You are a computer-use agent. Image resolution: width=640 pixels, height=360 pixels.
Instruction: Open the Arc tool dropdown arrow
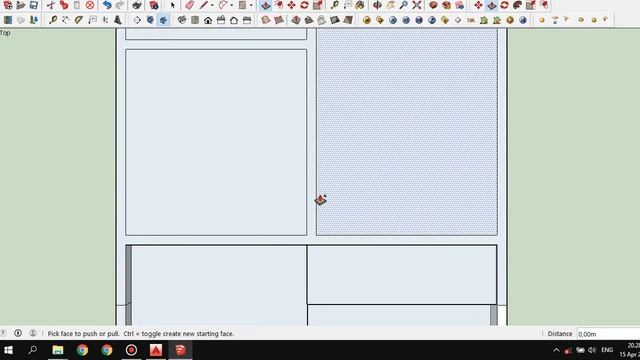[x=231, y=5]
